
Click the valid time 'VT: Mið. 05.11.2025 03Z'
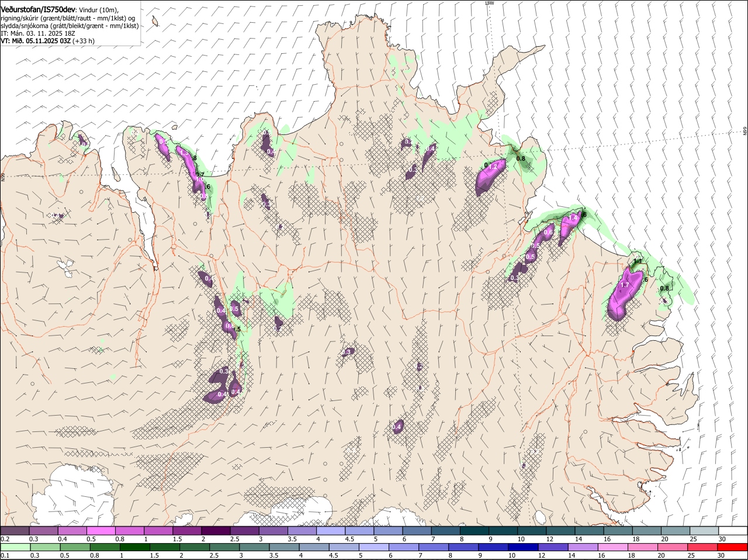click(x=36, y=41)
